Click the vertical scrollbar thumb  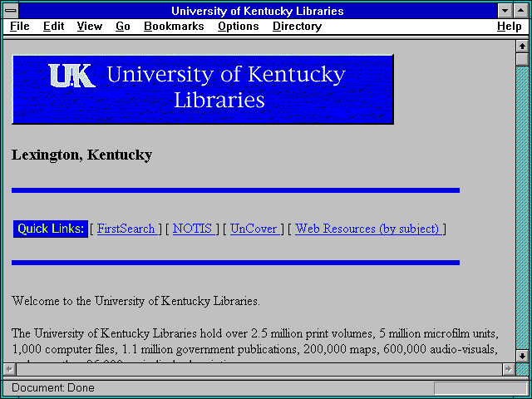point(522,59)
